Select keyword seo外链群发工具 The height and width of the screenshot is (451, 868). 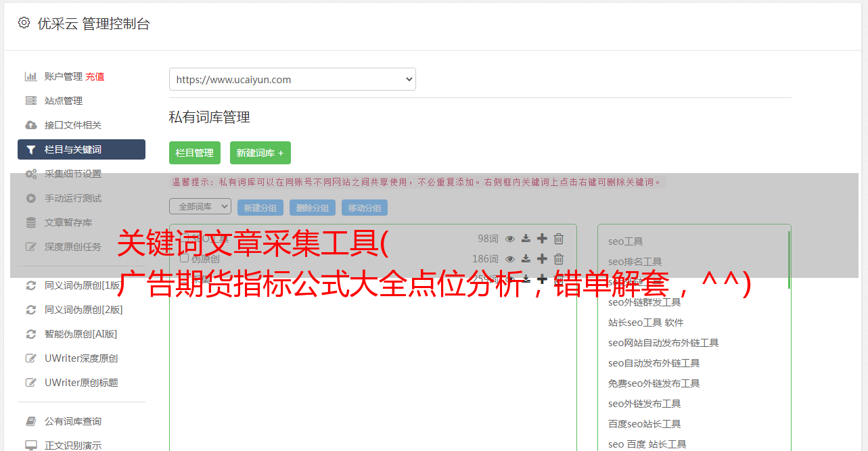(645, 302)
